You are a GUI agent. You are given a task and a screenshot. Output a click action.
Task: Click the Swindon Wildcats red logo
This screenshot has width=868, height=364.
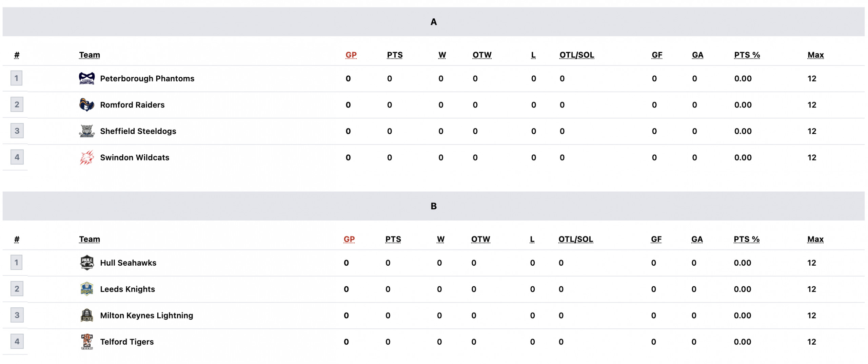pyautogui.click(x=86, y=157)
